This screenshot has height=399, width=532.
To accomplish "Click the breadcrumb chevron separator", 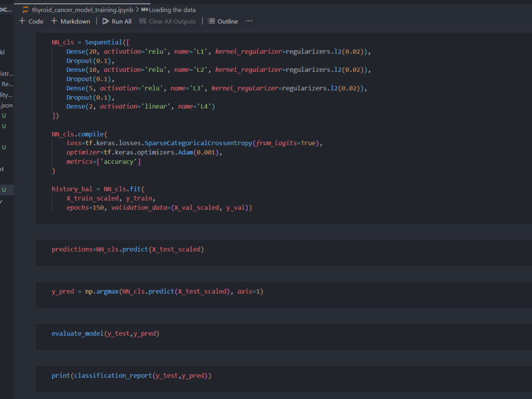I will 137,10.
